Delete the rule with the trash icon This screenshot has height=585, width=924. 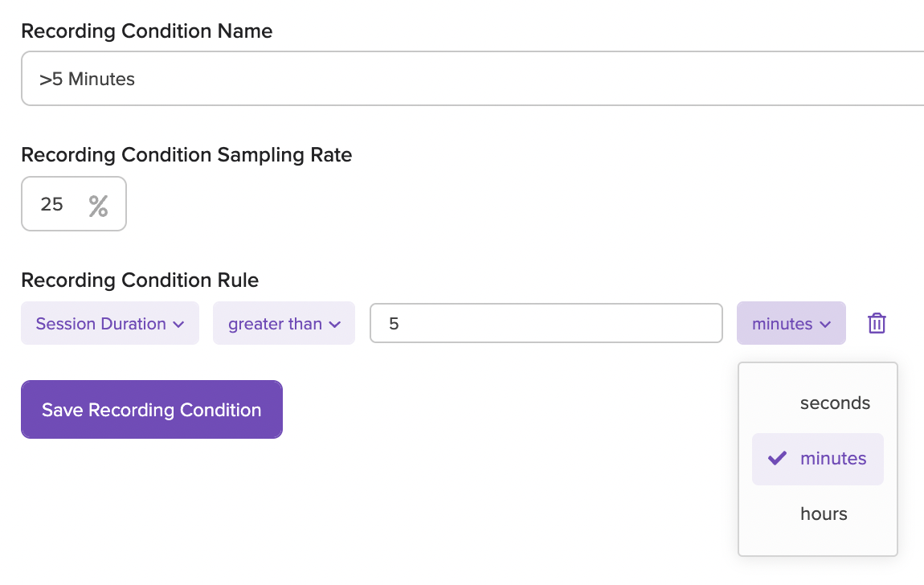(x=877, y=324)
